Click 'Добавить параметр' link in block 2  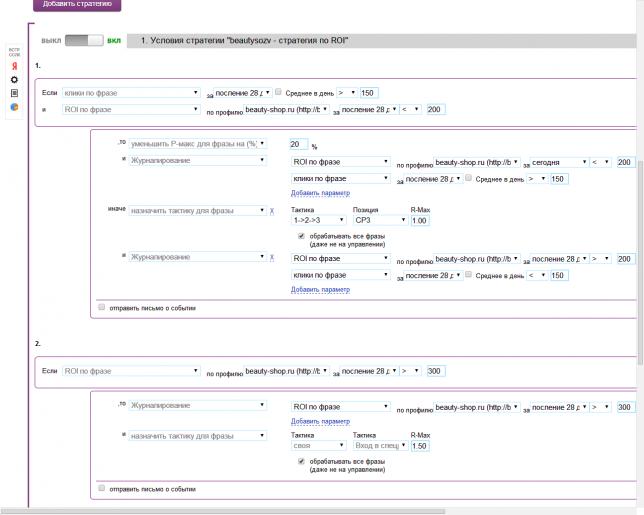tap(320, 421)
